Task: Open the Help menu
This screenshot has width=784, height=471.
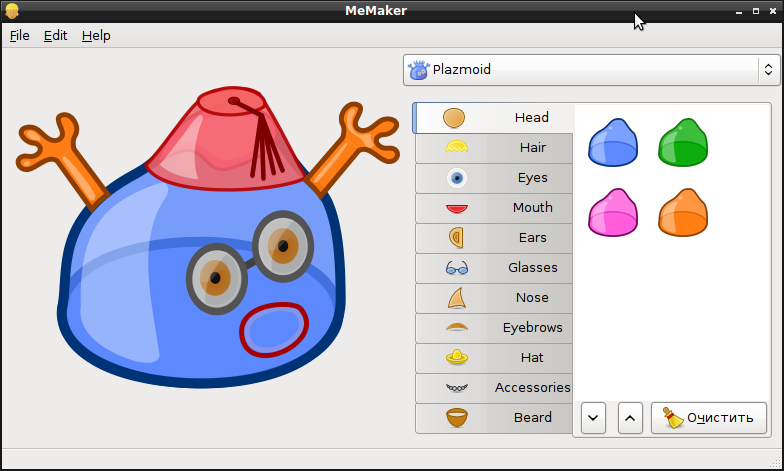Action: coord(96,36)
